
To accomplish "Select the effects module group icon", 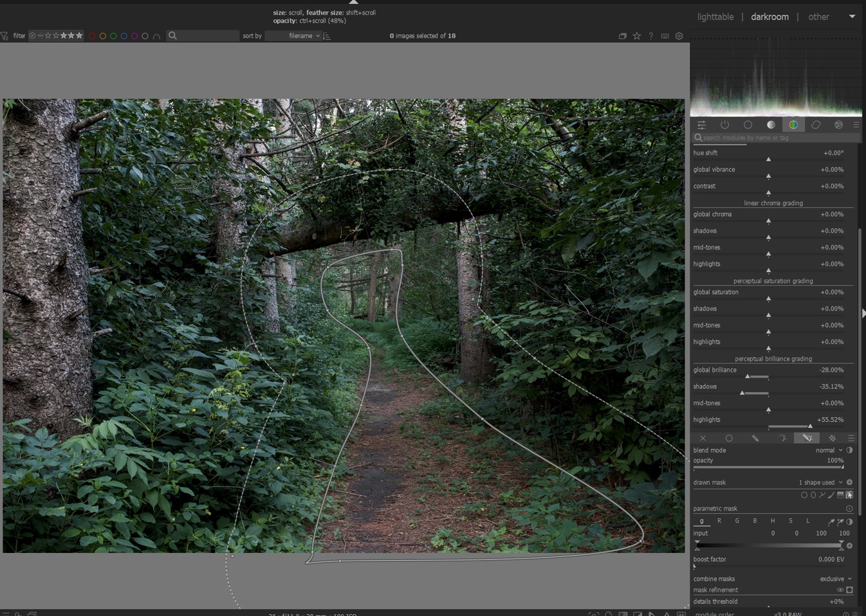I will [838, 125].
